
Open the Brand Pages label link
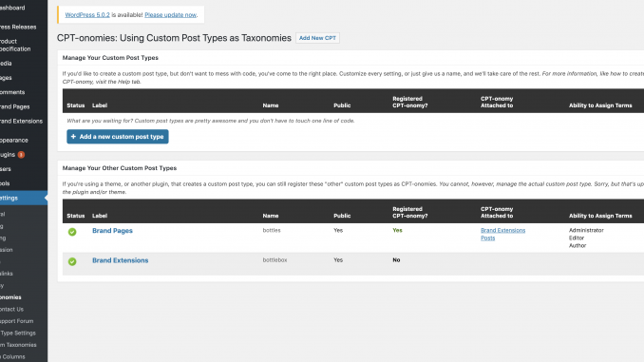coord(112,231)
